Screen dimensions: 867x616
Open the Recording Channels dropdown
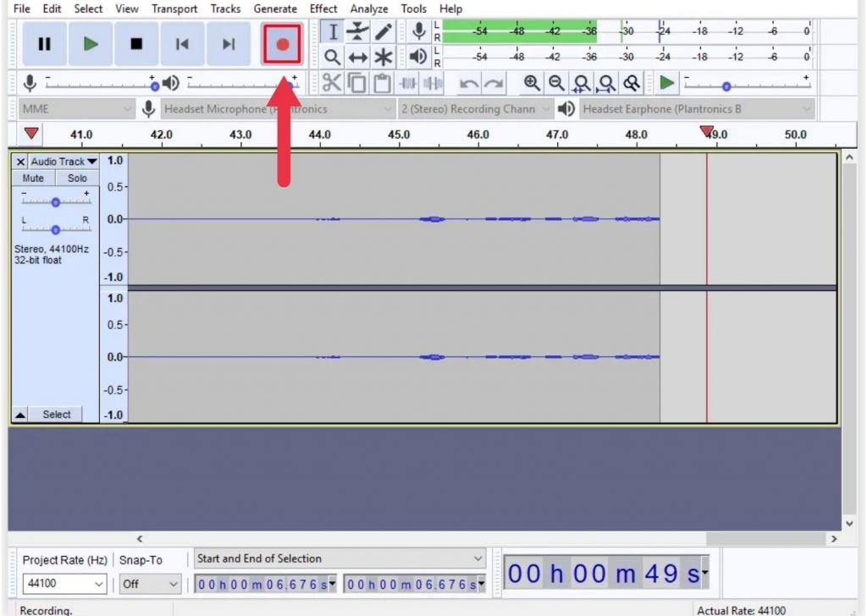point(475,109)
